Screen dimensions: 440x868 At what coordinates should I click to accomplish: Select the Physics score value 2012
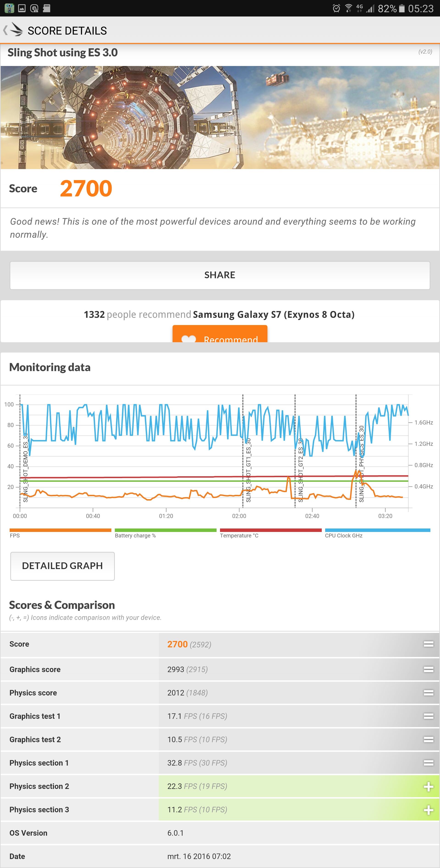tap(176, 693)
